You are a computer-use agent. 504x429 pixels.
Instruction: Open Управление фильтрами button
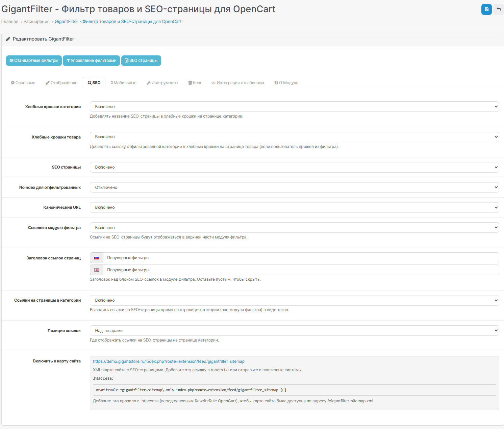pyautogui.click(x=92, y=60)
